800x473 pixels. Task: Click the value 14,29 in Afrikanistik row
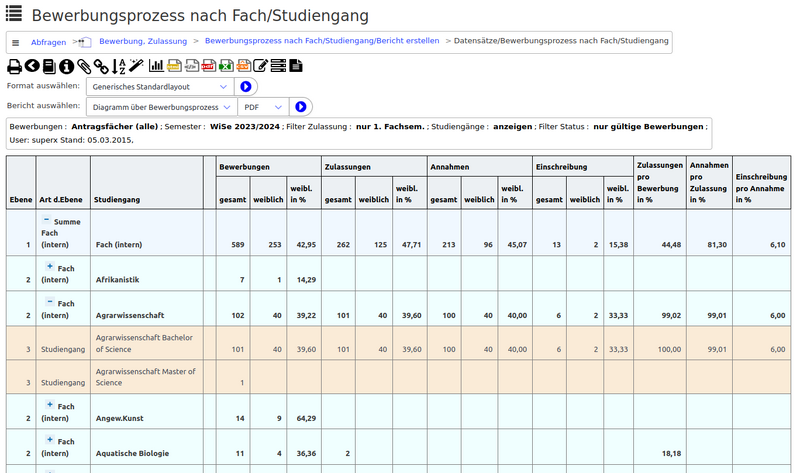pyautogui.click(x=306, y=280)
